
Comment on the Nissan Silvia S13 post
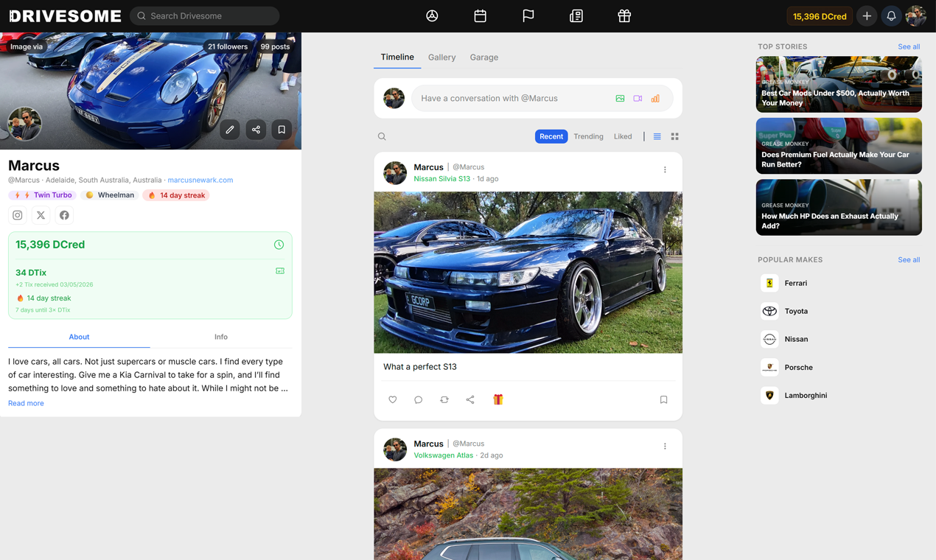coord(419,399)
